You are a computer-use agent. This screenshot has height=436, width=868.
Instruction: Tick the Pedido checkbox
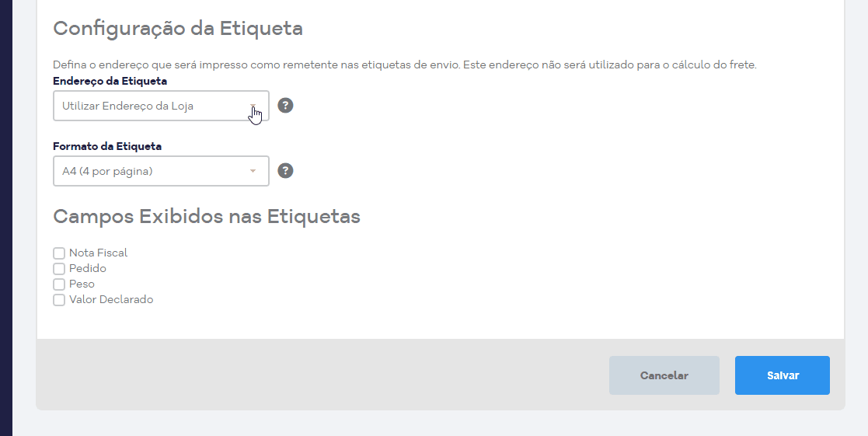point(59,269)
